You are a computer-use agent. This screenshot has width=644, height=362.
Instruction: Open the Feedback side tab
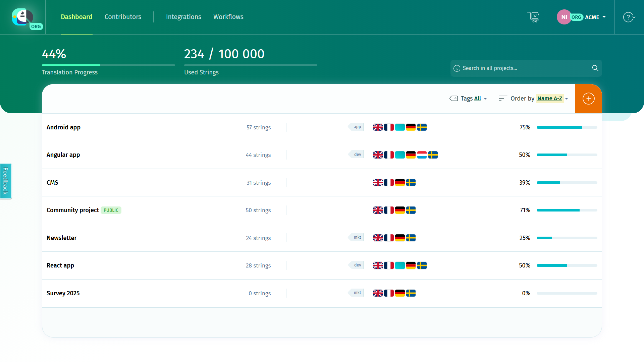click(6, 181)
